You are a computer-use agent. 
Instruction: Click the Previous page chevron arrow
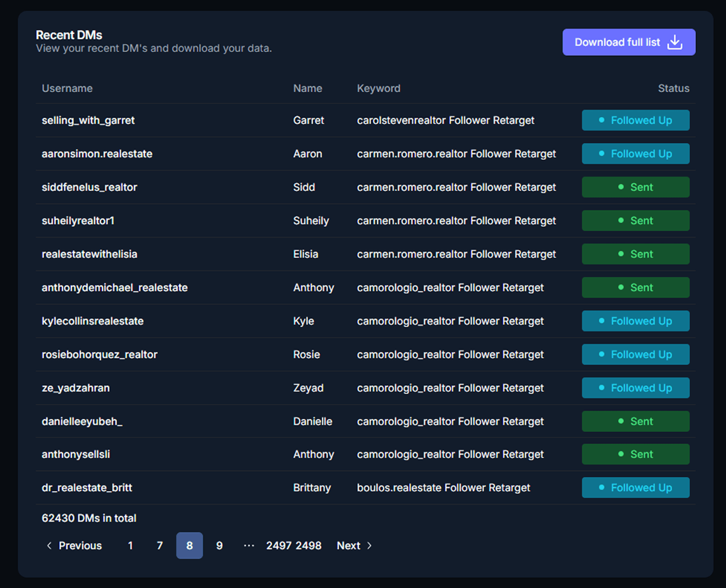[49, 546]
